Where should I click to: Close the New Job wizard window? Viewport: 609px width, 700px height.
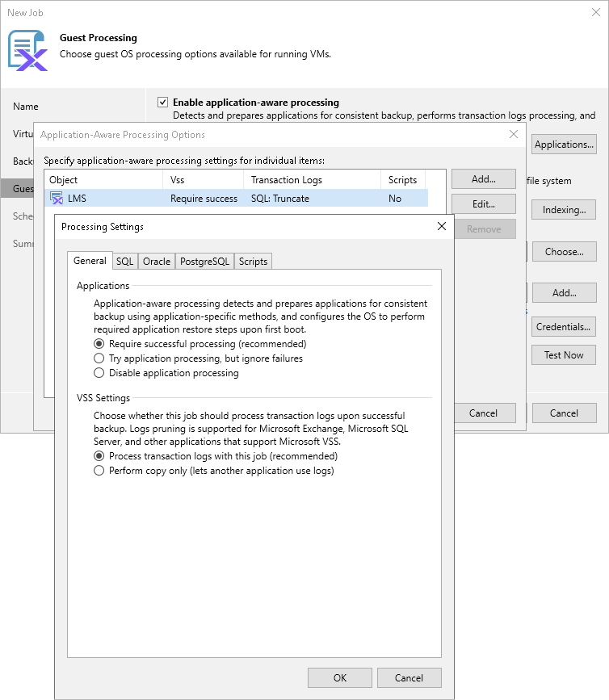(x=595, y=12)
